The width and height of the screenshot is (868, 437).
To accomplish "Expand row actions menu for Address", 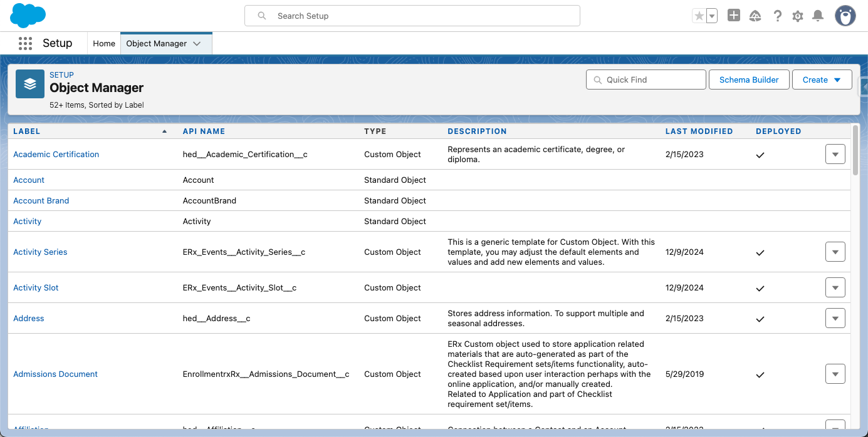I will [835, 318].
